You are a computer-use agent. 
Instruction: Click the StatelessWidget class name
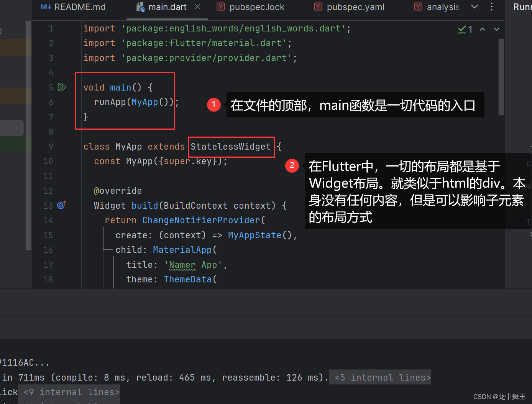(x=231, y=147)
